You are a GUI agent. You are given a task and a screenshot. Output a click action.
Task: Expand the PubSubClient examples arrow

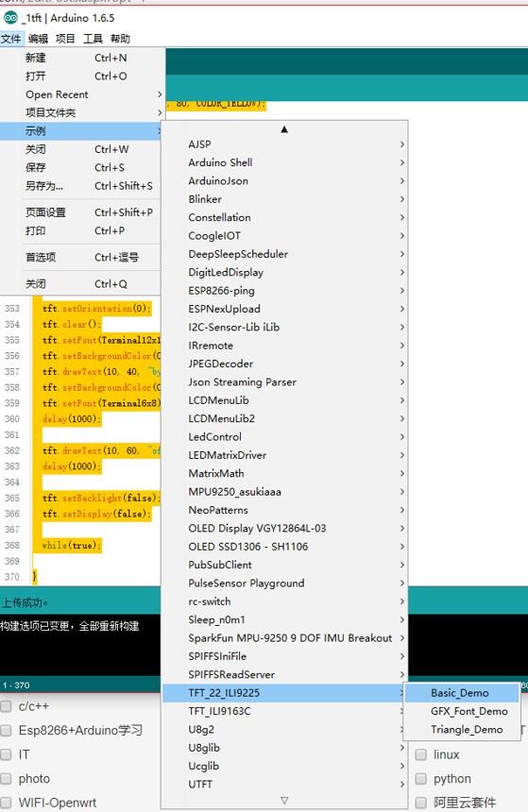pos(402,565)
